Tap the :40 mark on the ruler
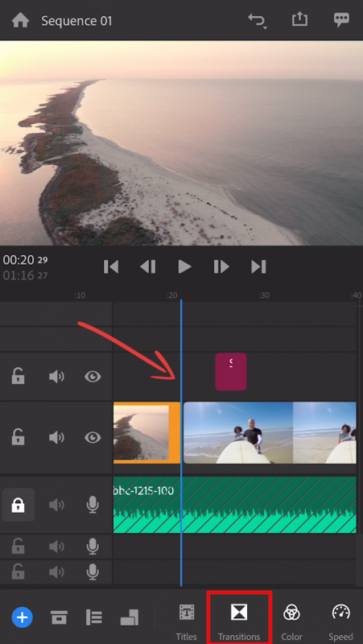Image resolution: width=363 pixels, height=644 pixels. tap(356, 295)
